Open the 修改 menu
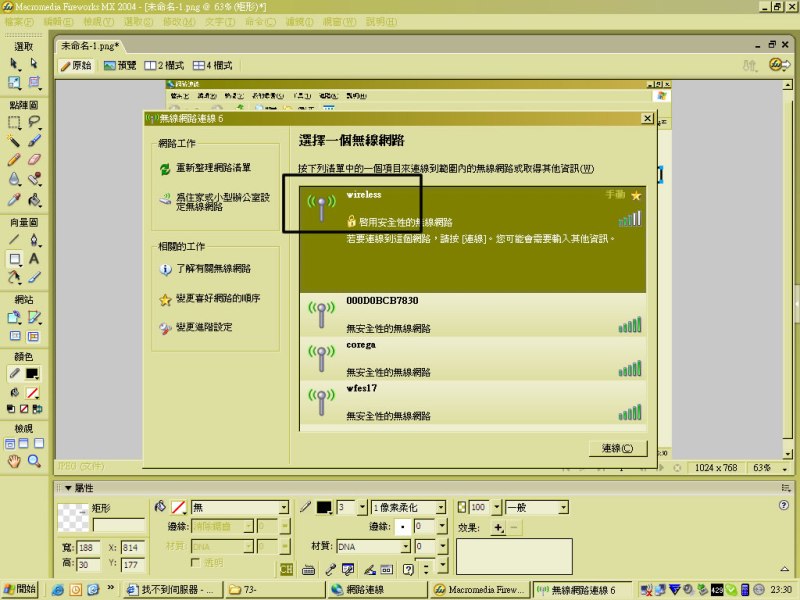Image resolution: width=800 pixels, height=600 pixels. click(x=179, y=22)
